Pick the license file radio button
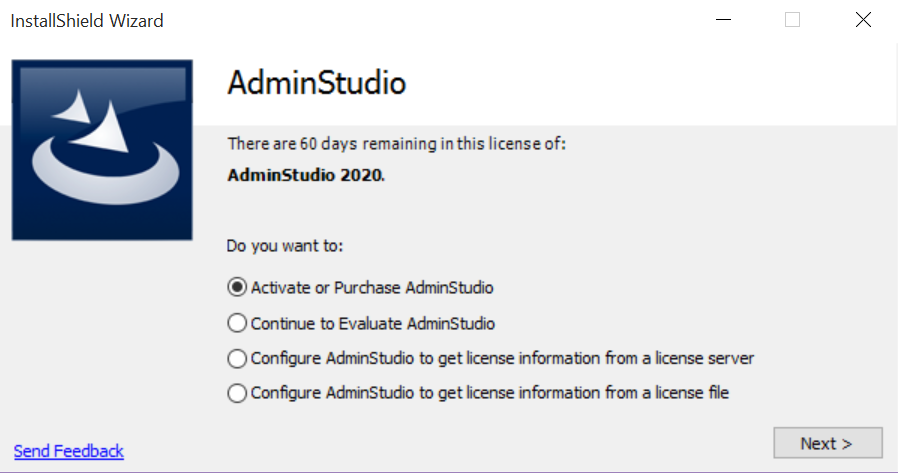The width and height of the screenshot is (898, 473). pos(237,393)
